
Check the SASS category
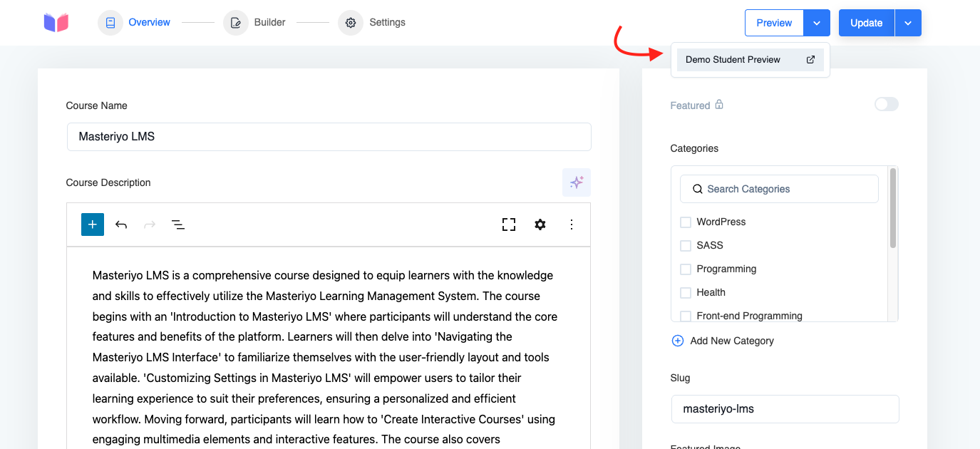[686, 246]
